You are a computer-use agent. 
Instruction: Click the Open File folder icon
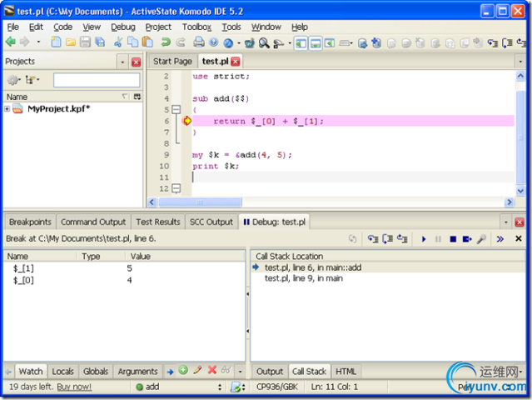tap(71, 42)
